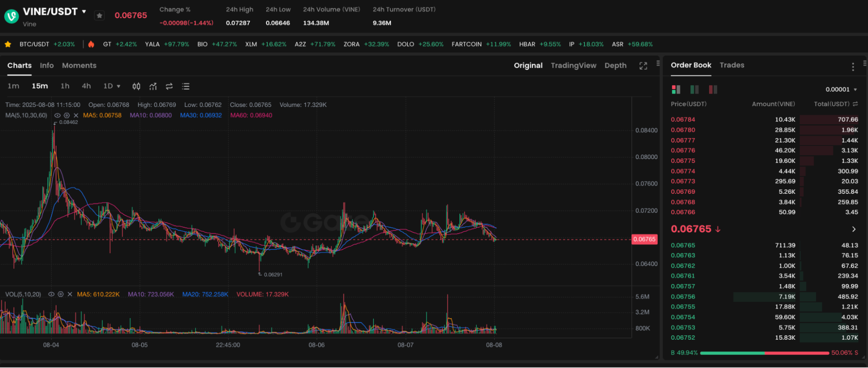Viewport: 868px width, 368px height.
Task: Select the 1m timeframe
Action: click(13, 86)
